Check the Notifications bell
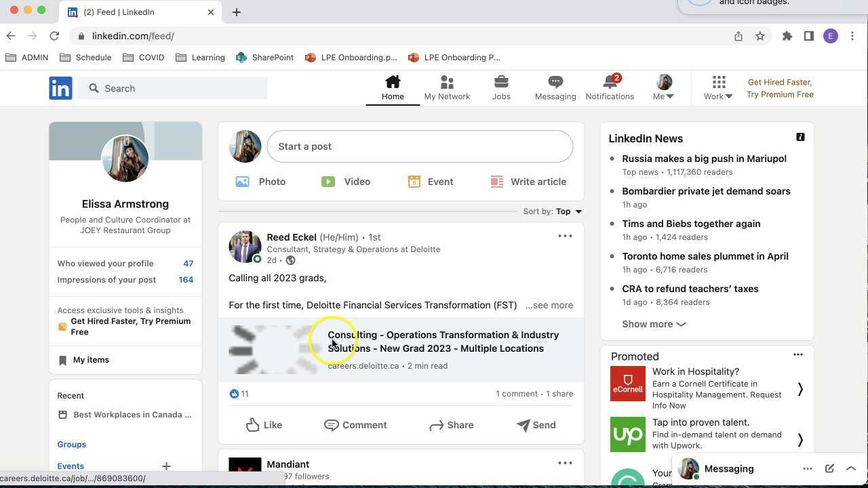868x488 pixels. pos(609,87)
